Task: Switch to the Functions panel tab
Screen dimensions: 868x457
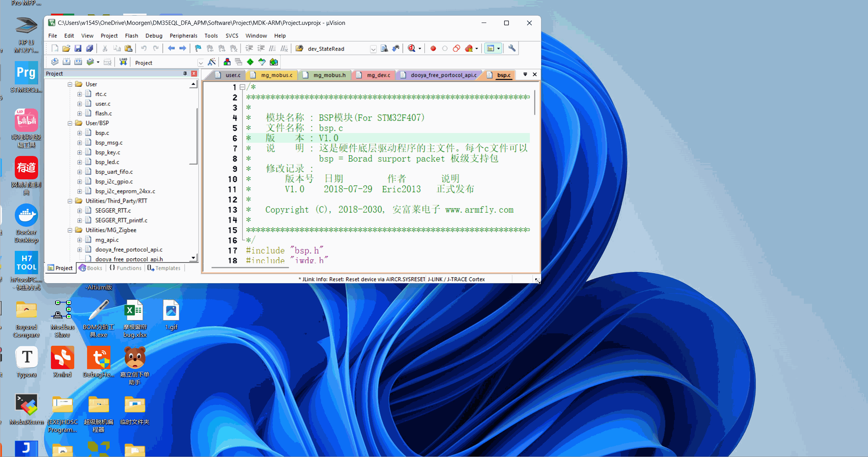Action: pyautogui.click(x=126, y=268)
